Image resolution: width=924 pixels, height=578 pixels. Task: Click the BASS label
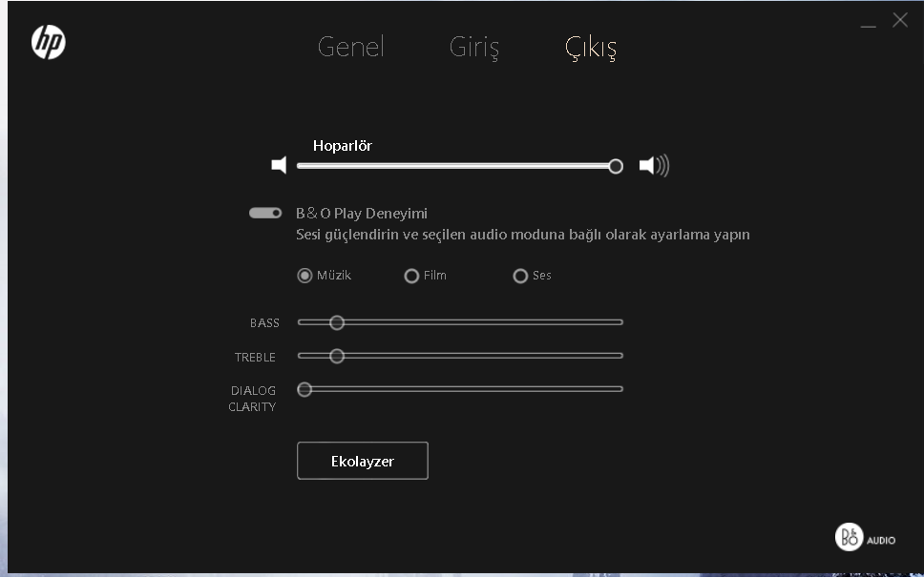pyautogui.click(x=264, y=323)
